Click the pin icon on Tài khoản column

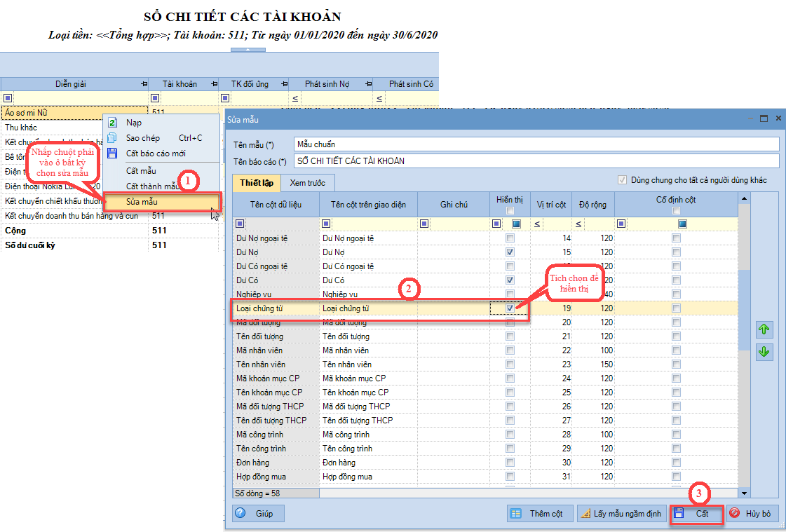(215, 83)
